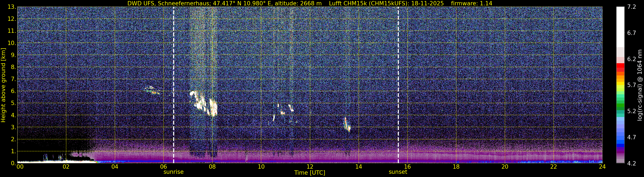This screenshot has width=644, height=177.
Task: Click the height axis tick '13.'
Action: pos(12,7)
